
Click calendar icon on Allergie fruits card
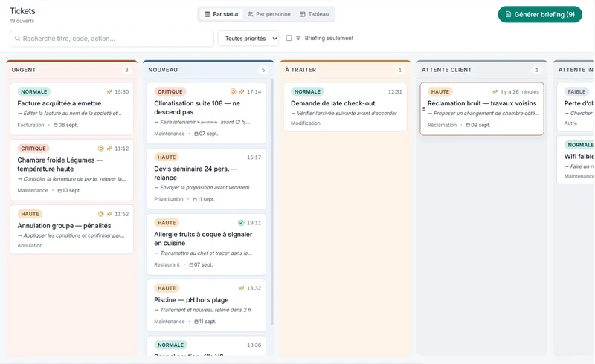[191, 265]
